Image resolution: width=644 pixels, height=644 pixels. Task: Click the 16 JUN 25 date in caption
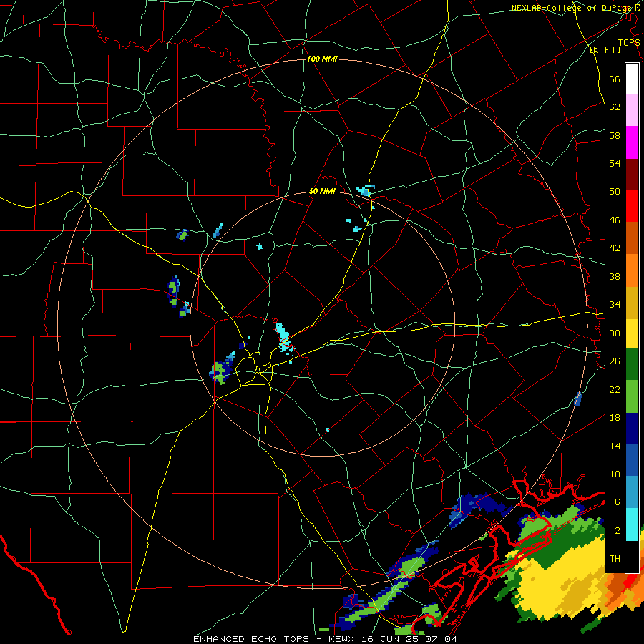(391, 639)
